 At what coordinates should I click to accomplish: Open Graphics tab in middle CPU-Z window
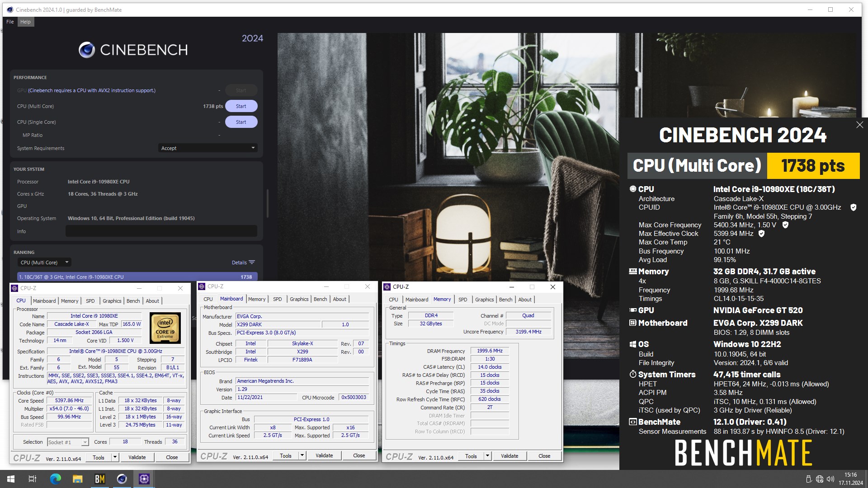tap(299, 299)
